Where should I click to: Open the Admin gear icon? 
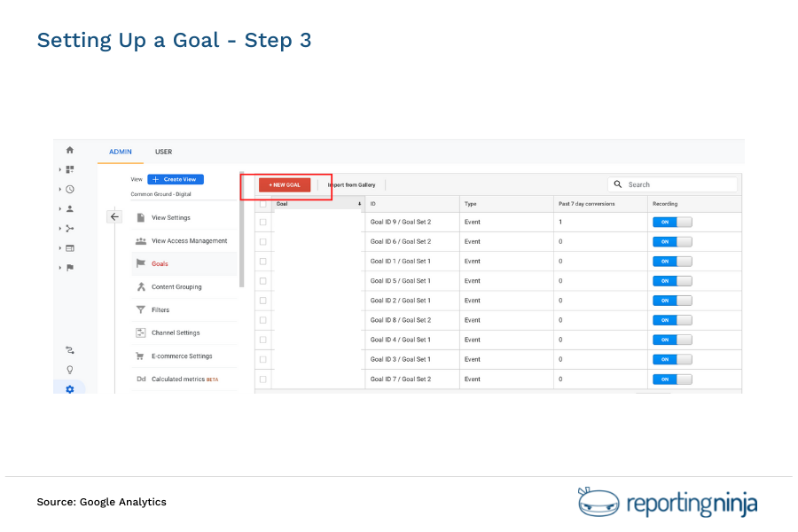coord(69,388)
